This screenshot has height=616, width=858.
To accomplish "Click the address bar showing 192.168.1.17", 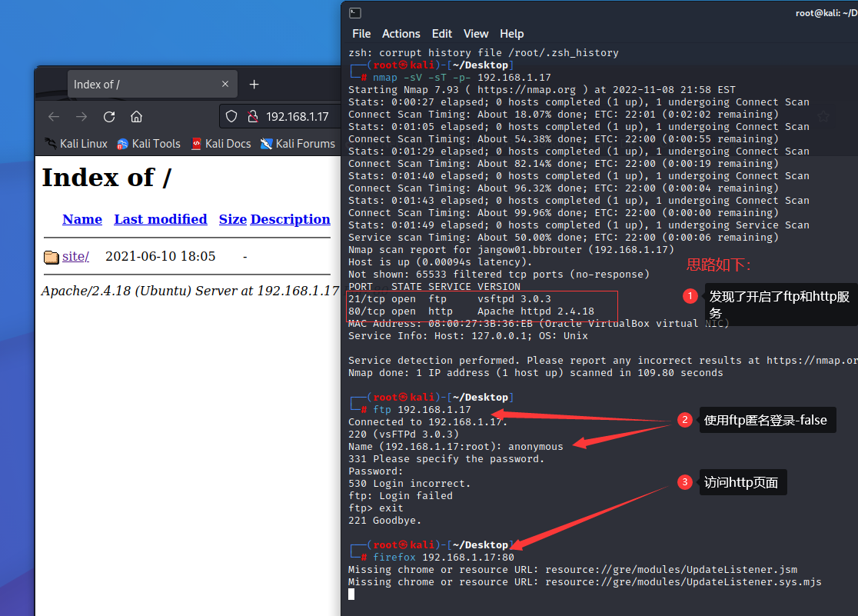I will click(297, 117).
